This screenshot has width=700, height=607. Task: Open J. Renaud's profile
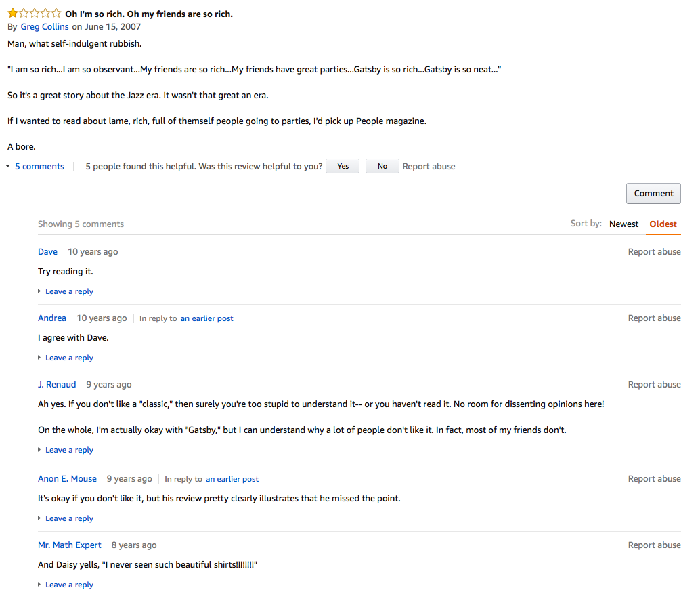click(57, 385)
